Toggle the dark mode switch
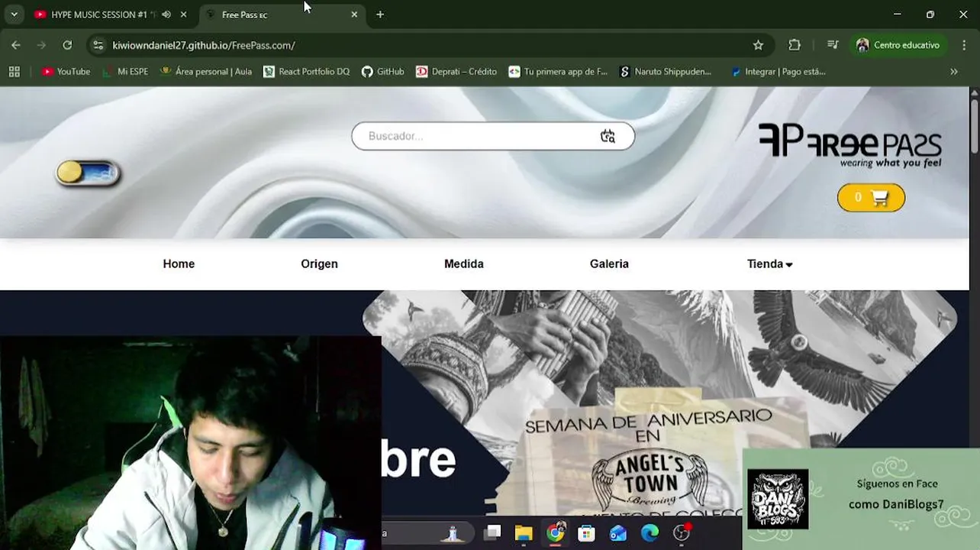Viewport: 980px width, 550px height. pos(88,173)
